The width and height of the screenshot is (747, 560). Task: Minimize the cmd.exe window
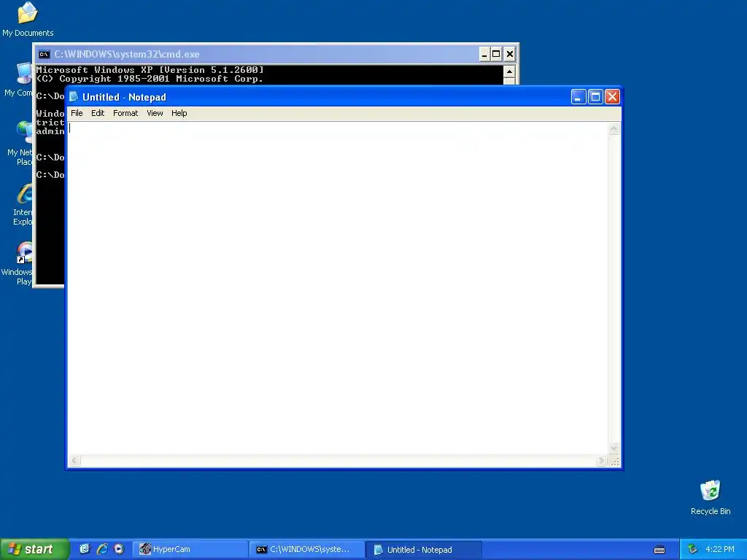point(484,54)
